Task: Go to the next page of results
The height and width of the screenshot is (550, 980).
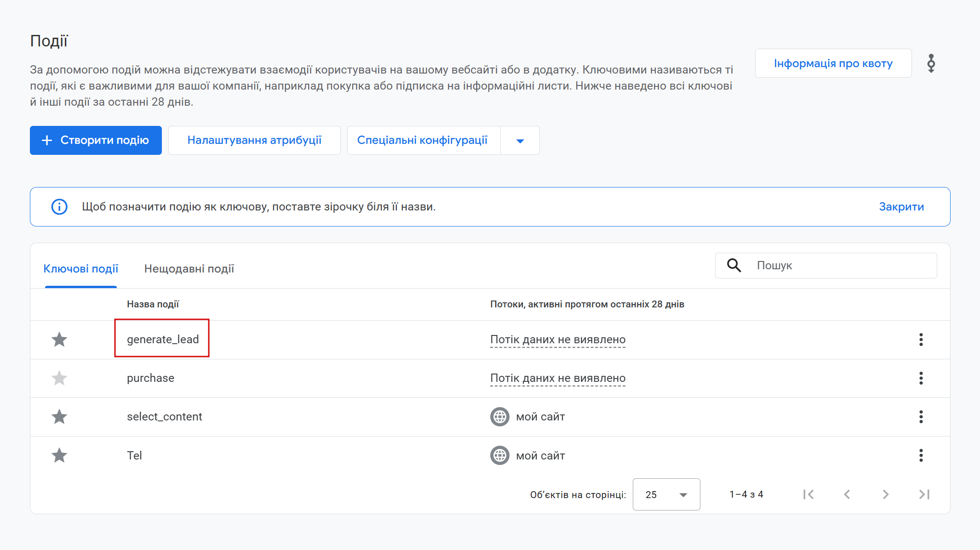Action: [x=886, y=494]
